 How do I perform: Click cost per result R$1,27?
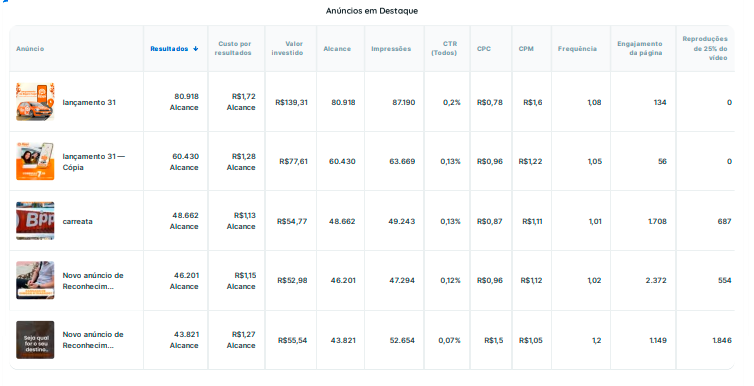241,340
